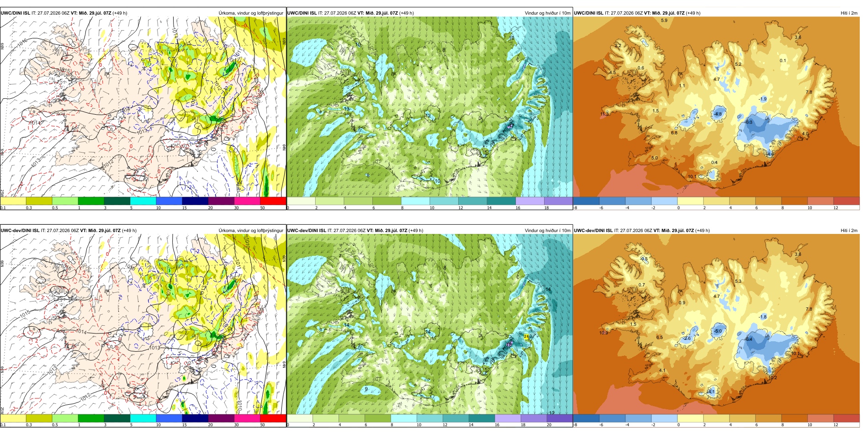
Task: Pick the dark blue -8 swatch in UWC/DINI temperature legend
Action: pos(586,201)
